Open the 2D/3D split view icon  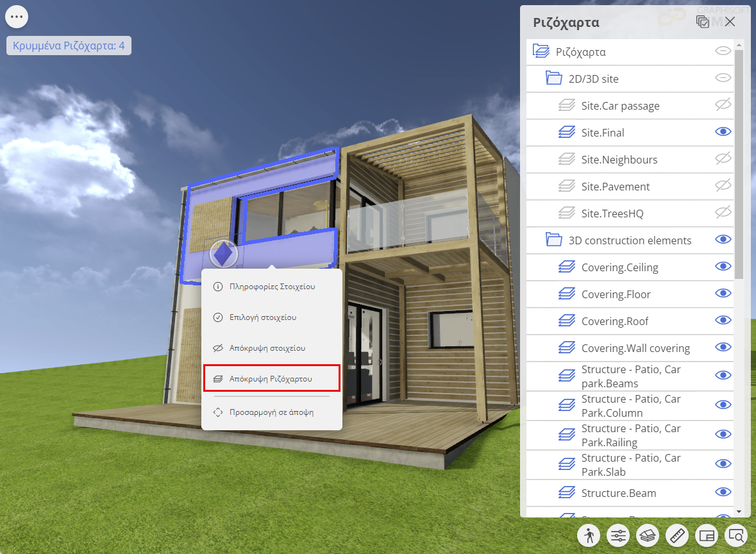coord(707,535)
